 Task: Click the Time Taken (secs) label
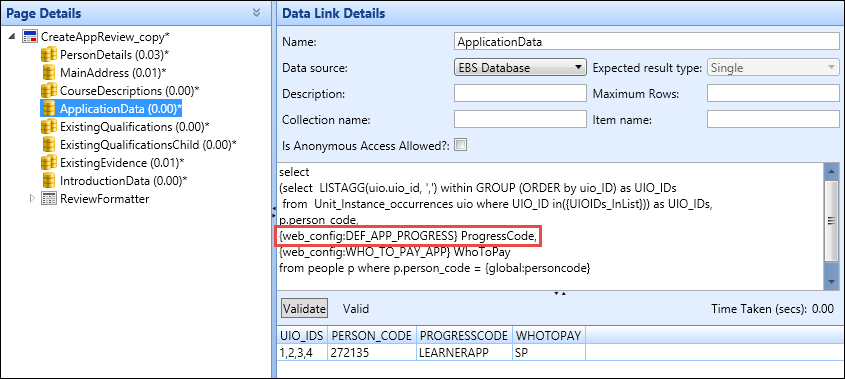(758, 309)
